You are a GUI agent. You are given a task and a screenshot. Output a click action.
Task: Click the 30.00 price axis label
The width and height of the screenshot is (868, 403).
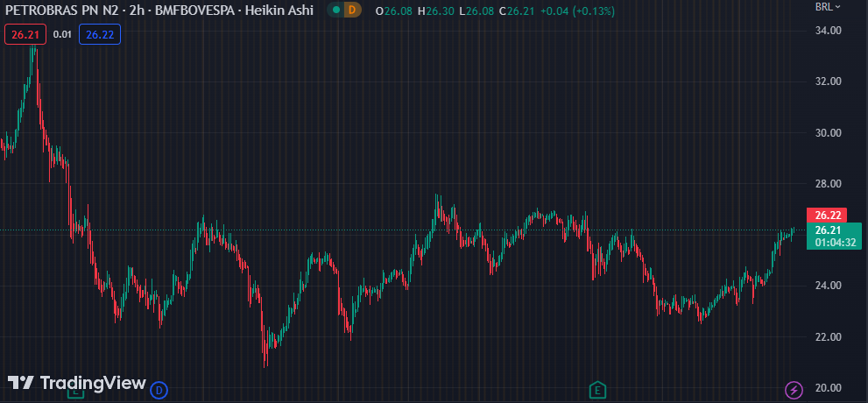click(x=829, y=133)
